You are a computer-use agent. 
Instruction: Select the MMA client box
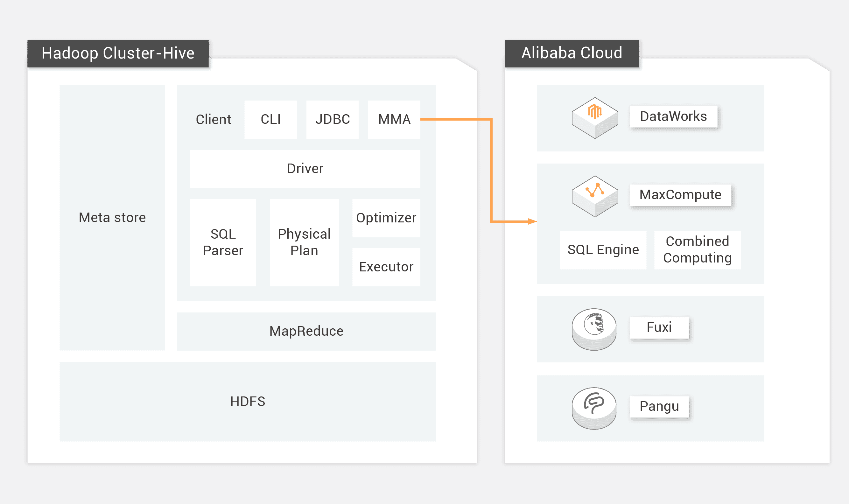pyautogui.click(x=394, y=119)
